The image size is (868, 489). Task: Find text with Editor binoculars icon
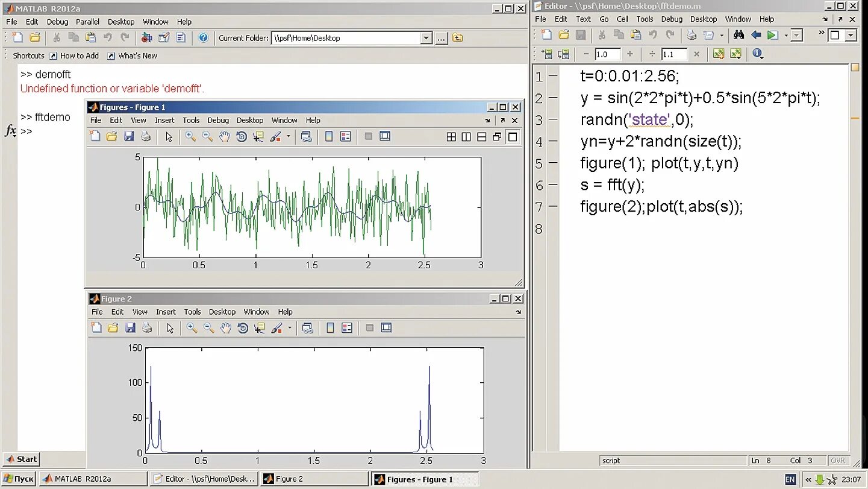click(738, 35)
